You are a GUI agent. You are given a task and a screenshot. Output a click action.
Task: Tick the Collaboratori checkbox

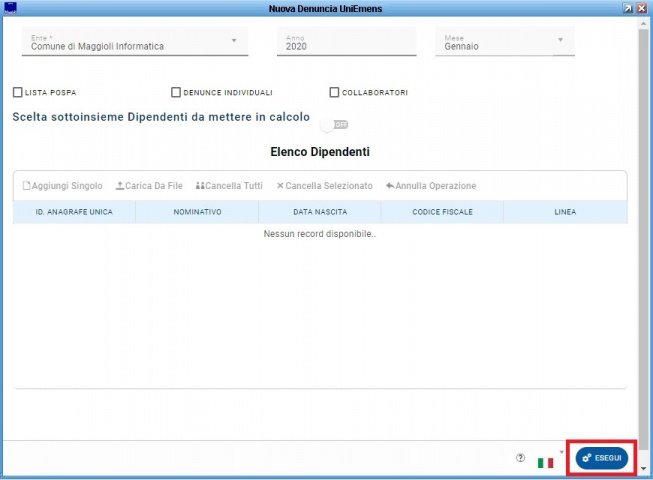click(x=334, y=93)
